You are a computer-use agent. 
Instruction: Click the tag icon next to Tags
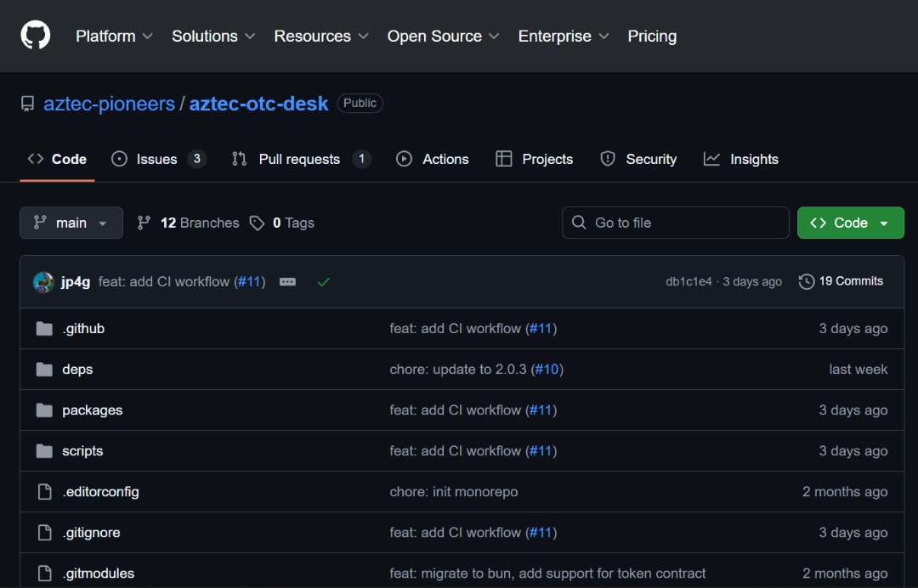257,223
